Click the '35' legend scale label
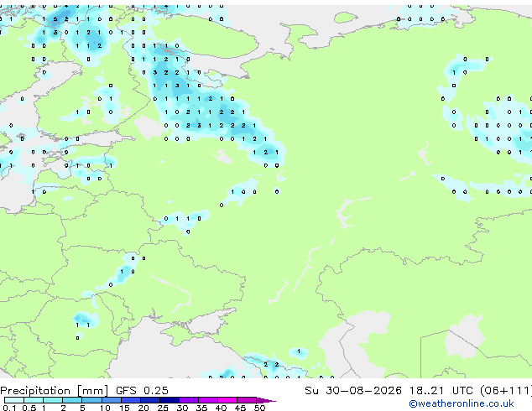Screen dimensions: 532x411 click(201, 408)
